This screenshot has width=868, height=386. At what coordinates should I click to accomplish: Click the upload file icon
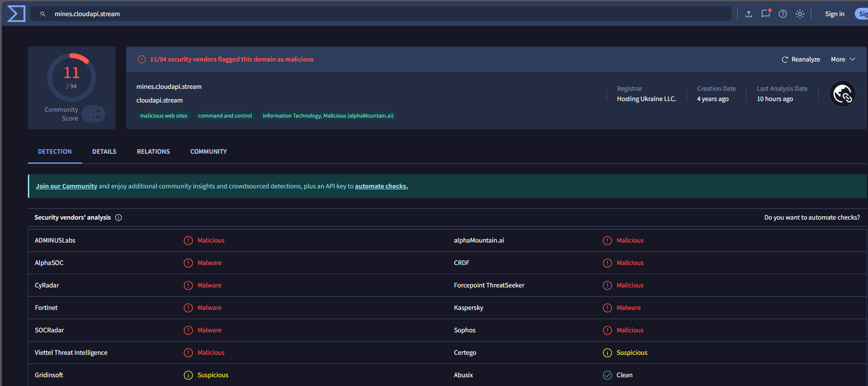pos(748,14)
